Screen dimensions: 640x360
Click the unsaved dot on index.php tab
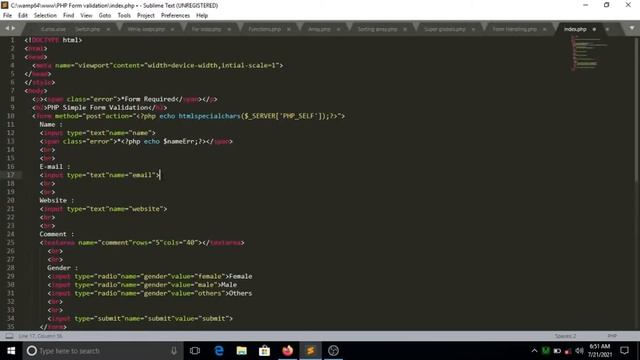point(594,29)
